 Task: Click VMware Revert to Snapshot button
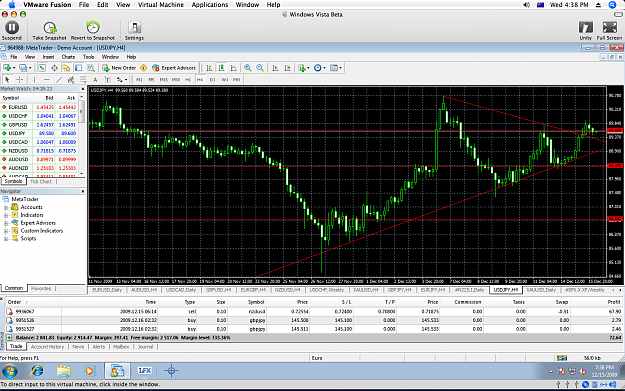pos(93,31)
